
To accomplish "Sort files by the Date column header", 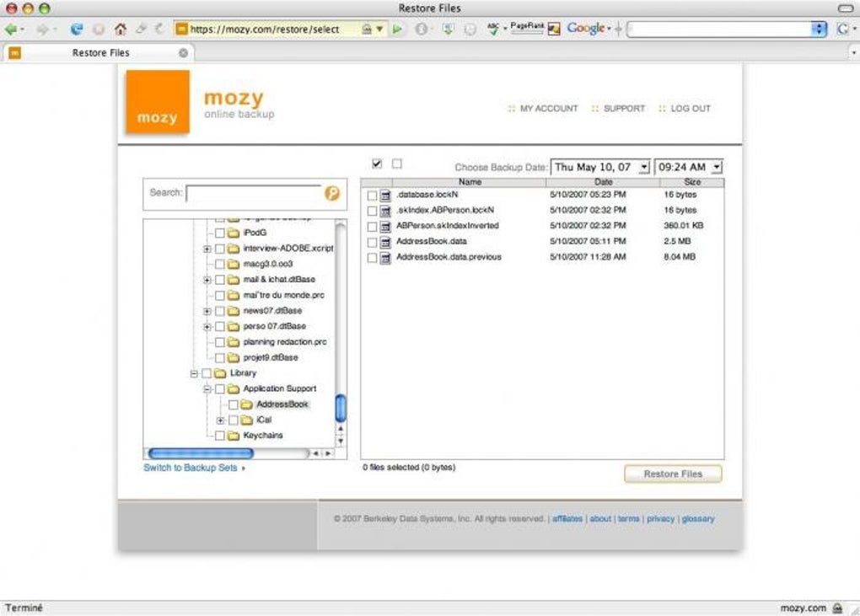I will 603,182.
